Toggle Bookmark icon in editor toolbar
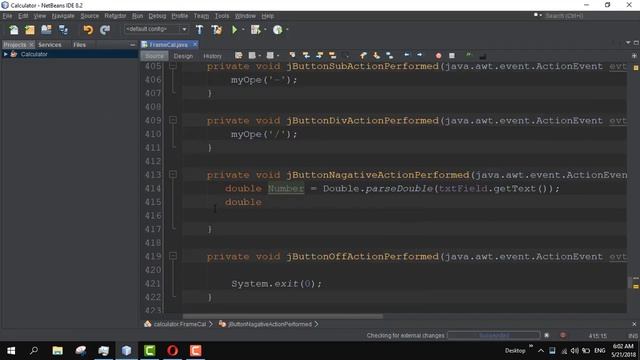Image resolution: width=640 pixels, height=360 pixels. [x=390, y=55]
